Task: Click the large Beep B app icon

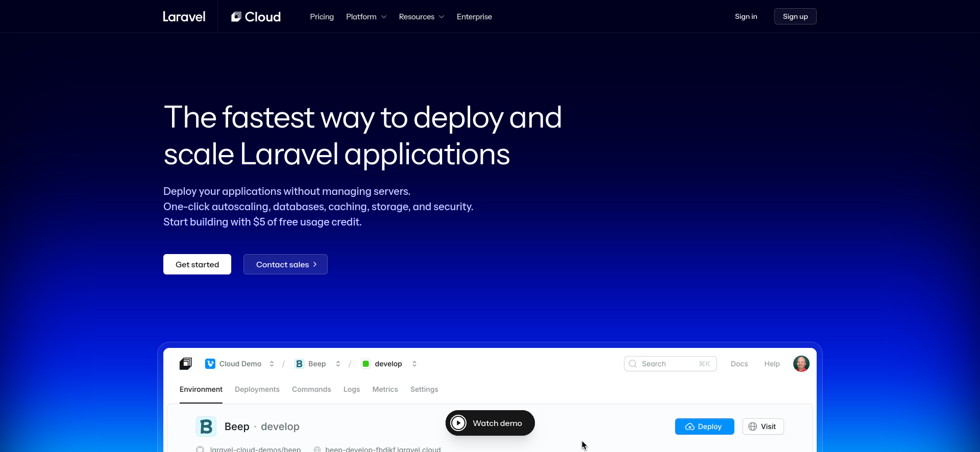Action: (x=206, y=426)
